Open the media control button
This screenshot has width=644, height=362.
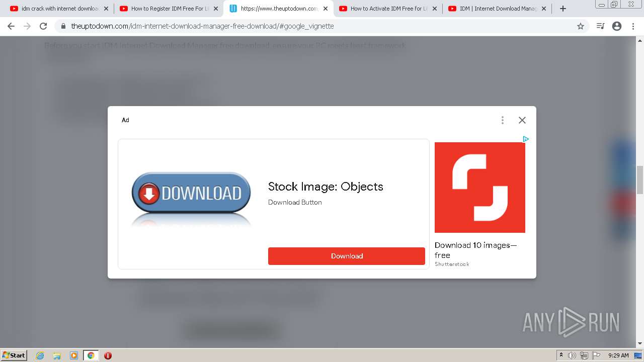600,26
